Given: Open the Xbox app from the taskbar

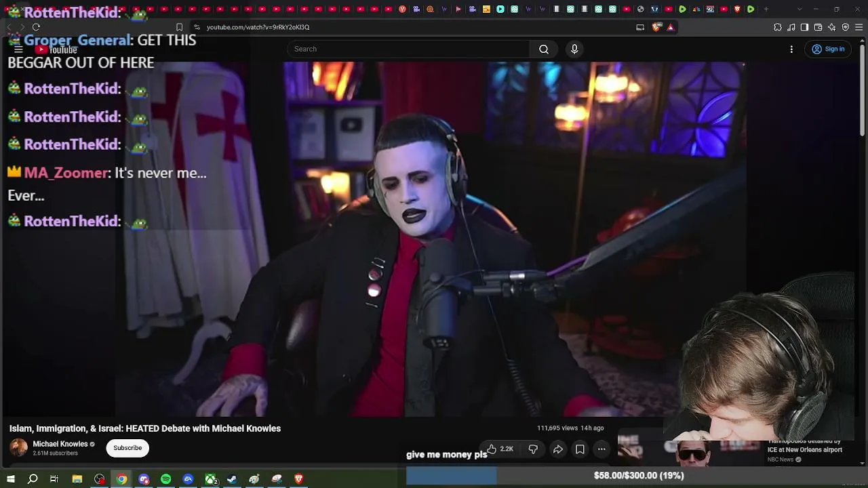Looking at the screenshot, I should pyautogui.click(x=211, y=479).
